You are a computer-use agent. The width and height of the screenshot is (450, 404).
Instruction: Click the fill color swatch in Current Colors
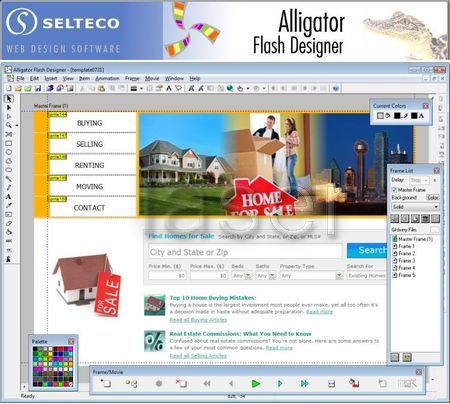point(380,116)
